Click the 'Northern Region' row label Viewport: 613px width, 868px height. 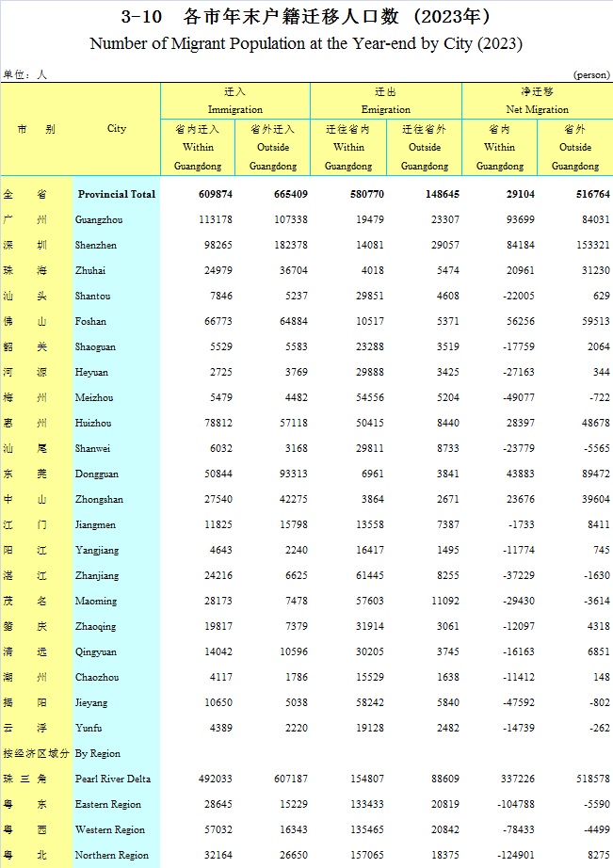[112, 857]
